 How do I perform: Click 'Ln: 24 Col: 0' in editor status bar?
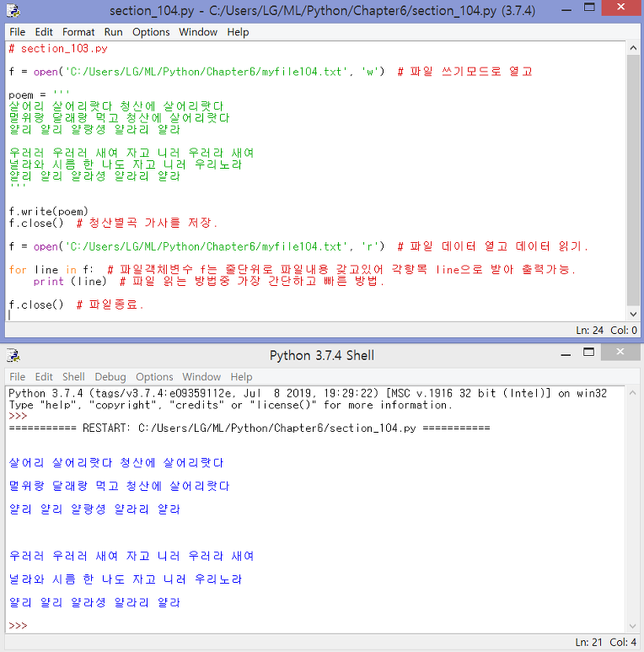(x=606, y=330)
